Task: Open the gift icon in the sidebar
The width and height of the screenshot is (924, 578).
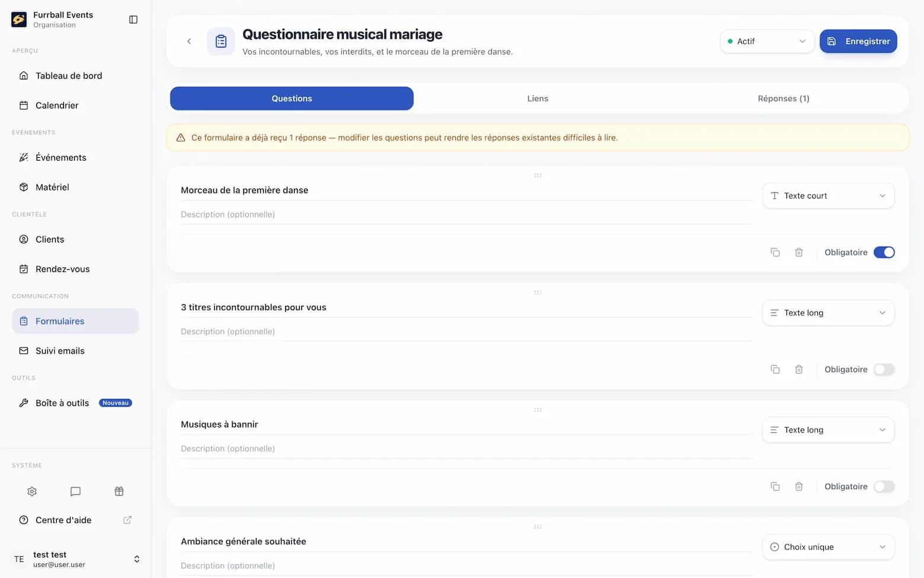Action: point(119,491)
